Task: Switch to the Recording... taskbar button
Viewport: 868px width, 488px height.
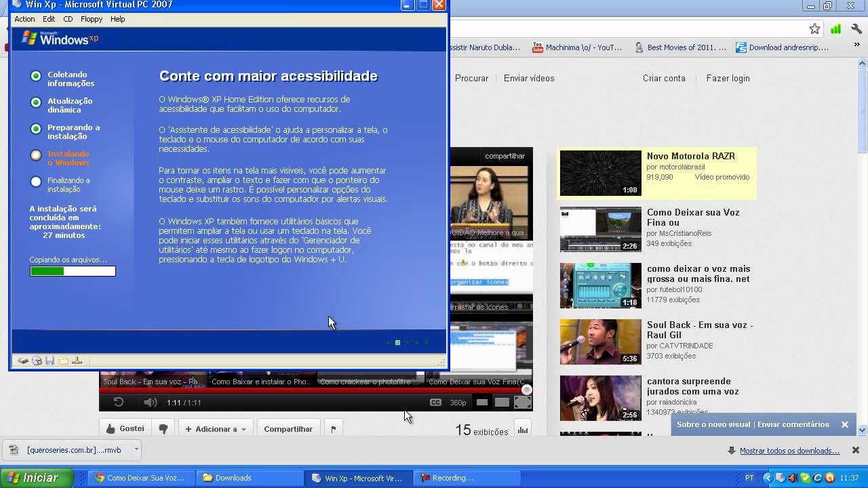Action: 467,478
